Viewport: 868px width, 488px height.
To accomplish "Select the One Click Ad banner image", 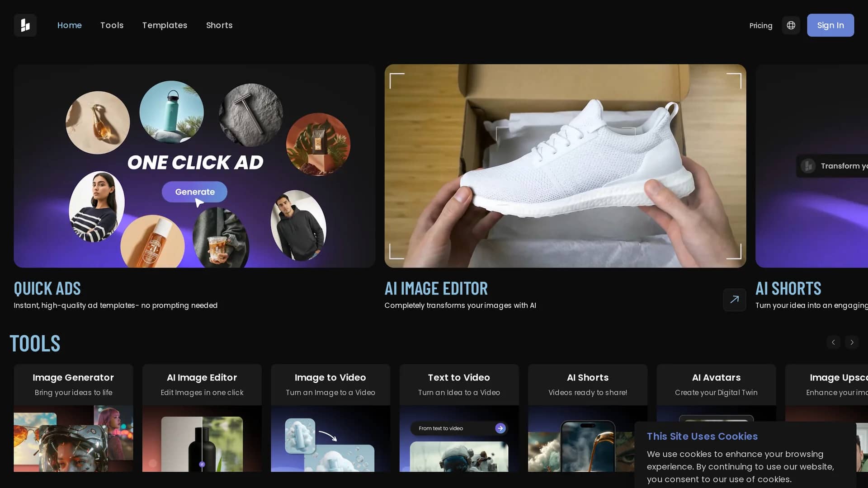I will point(194,166).
